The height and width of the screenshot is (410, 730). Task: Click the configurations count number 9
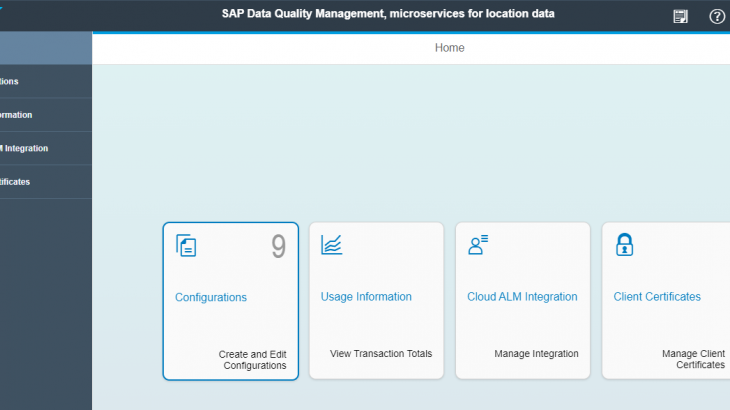tap(278, 247)
